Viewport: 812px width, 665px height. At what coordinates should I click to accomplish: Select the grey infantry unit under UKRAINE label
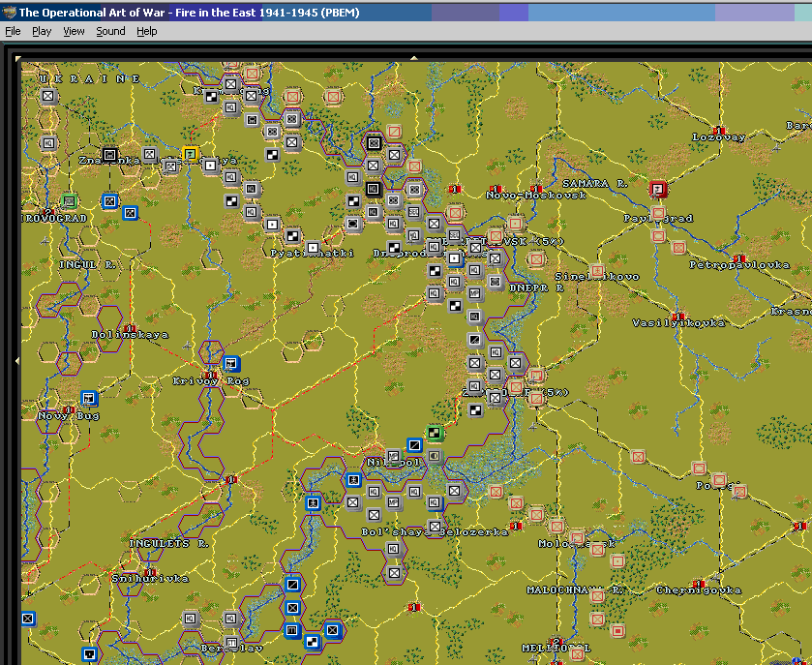[48, 96]
